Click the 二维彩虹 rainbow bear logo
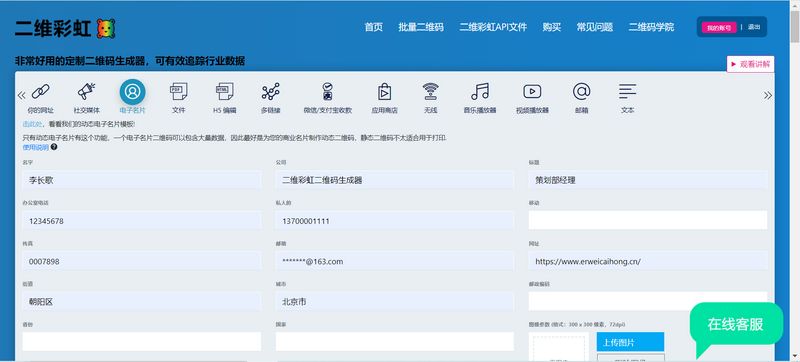Screen dimensions: 800x362 [x=106, y=29]
